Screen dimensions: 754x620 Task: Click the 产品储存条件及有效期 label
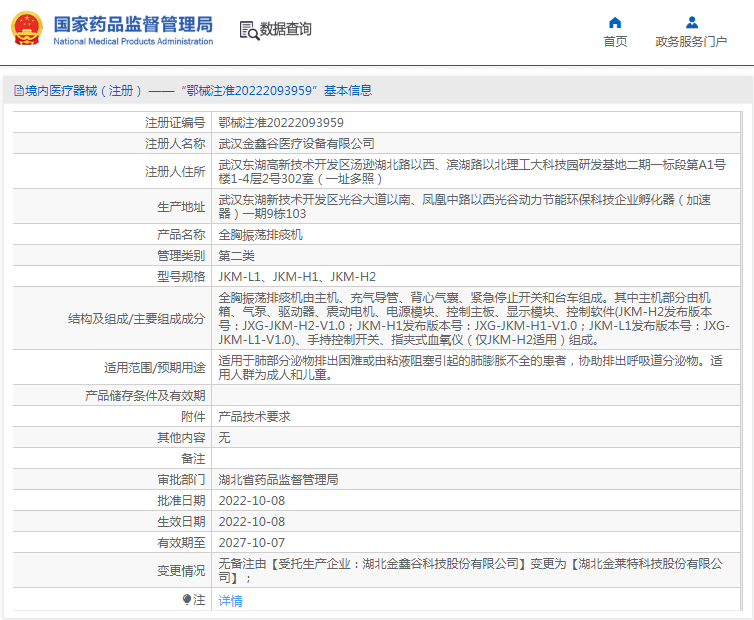point(145,395)
